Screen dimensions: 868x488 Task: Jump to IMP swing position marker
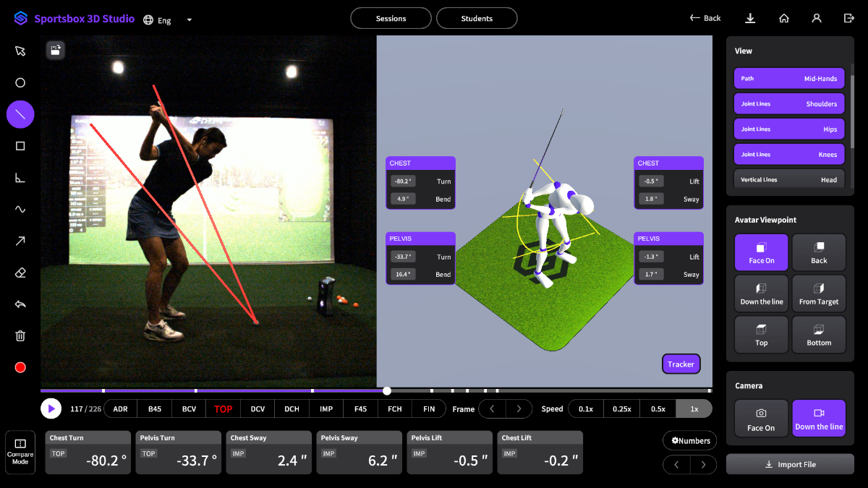(326, 408)
